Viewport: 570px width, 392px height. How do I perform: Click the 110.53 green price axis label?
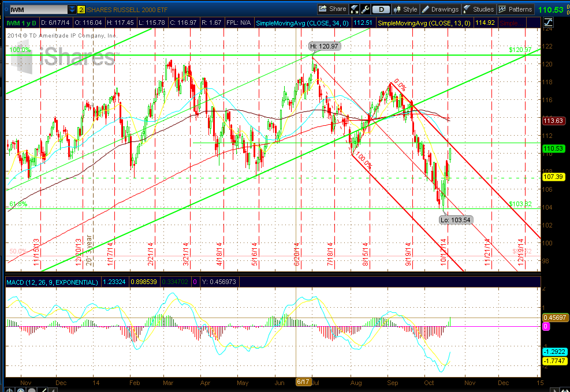pyautogui.click(x=553, y=148)
